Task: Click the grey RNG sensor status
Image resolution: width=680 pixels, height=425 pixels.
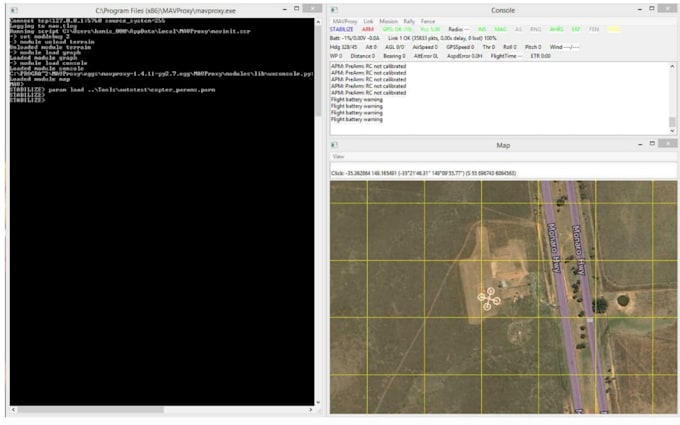Action: pyautogui.click(x=536, y=29)
